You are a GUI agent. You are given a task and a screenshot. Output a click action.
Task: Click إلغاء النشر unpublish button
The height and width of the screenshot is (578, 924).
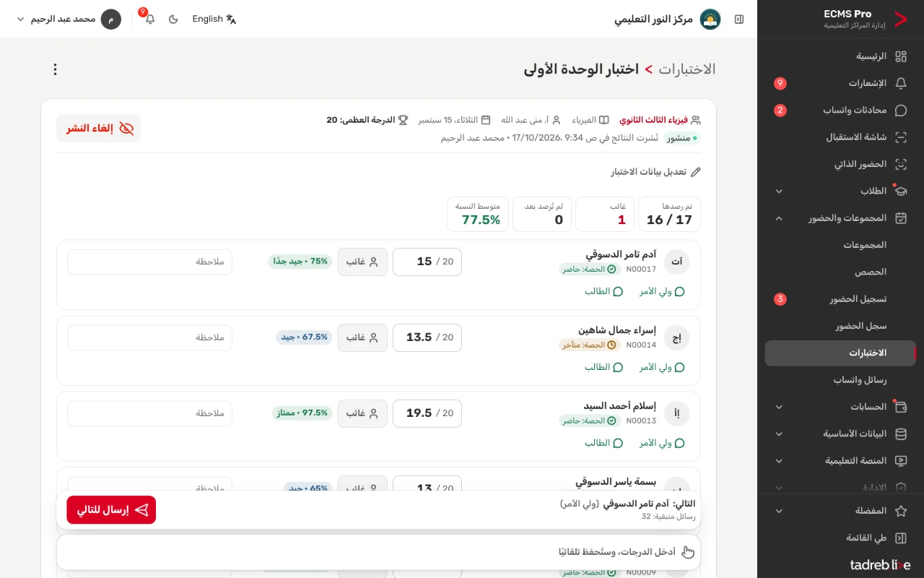pyautogui.click(x=99, y=129)
